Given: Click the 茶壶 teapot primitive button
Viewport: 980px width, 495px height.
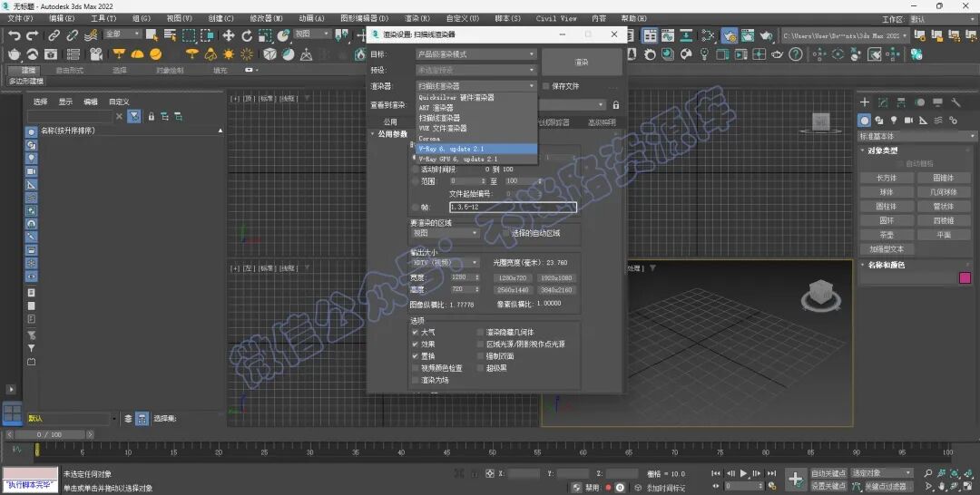Looking at the screenshot, I should pos(887,235).
